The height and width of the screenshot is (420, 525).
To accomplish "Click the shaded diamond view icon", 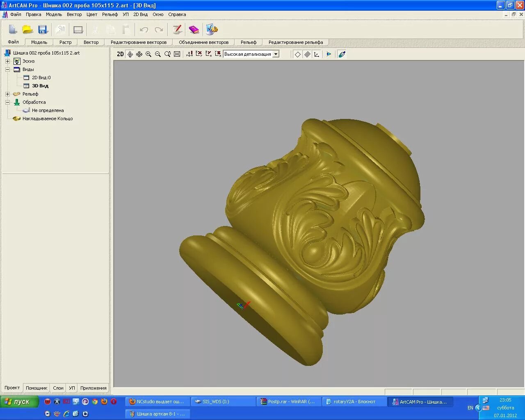I will coord(307,54).
